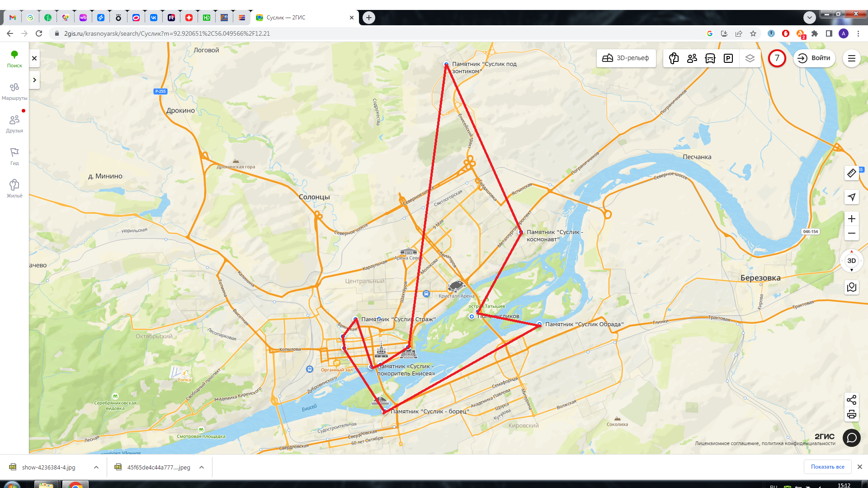The width and height of the screenshot is (868, 488).
Task: Close the Суслик — 2ГИС tab
Action: 352,18
